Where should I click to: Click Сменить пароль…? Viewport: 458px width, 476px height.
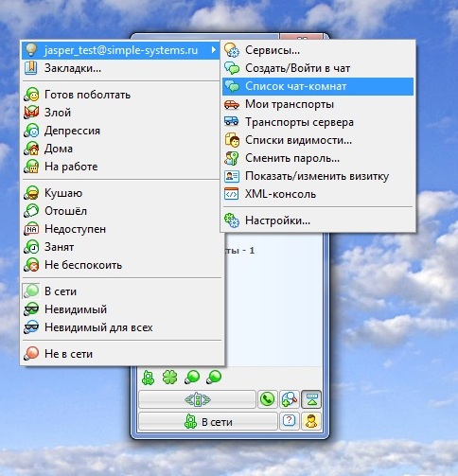318,158
